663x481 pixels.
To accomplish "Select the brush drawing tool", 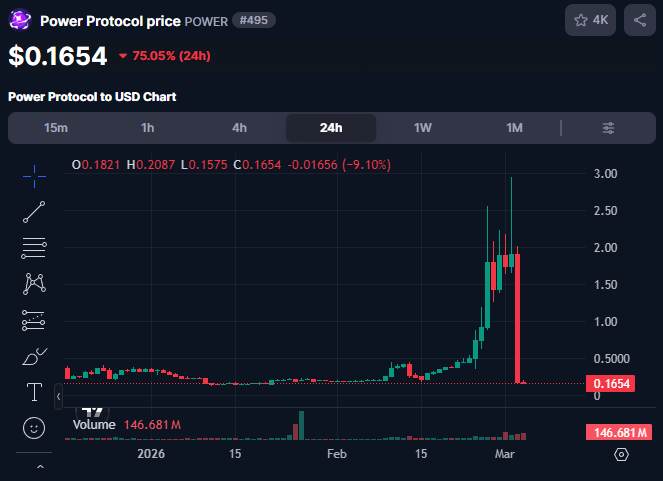I will (x=35, y=357).
